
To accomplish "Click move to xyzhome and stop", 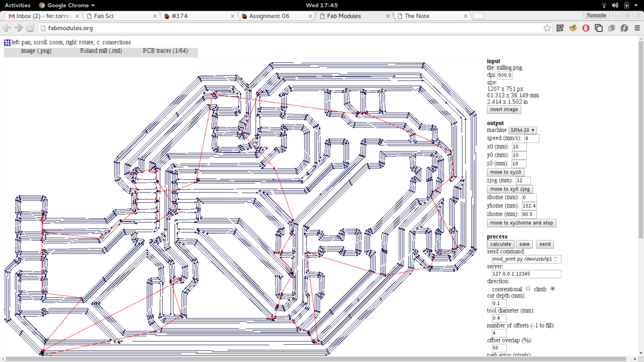I will (522, 223).
